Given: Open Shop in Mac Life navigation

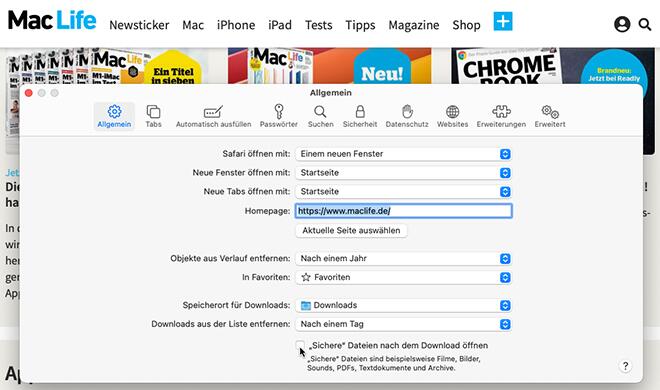Looking at the screenshot, I should [466, 25].
